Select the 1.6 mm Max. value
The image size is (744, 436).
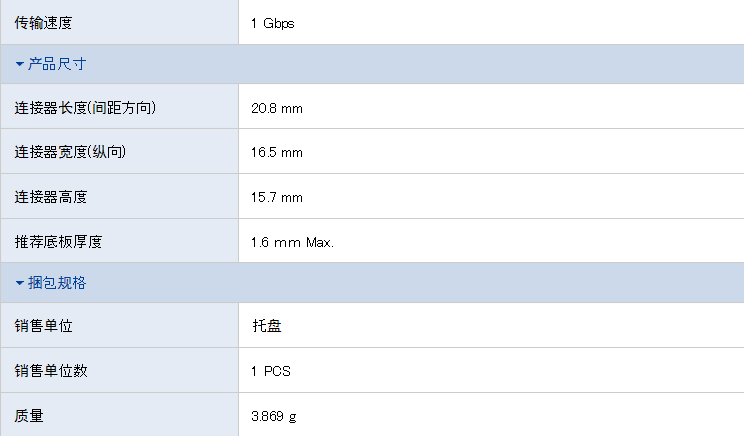292,242
